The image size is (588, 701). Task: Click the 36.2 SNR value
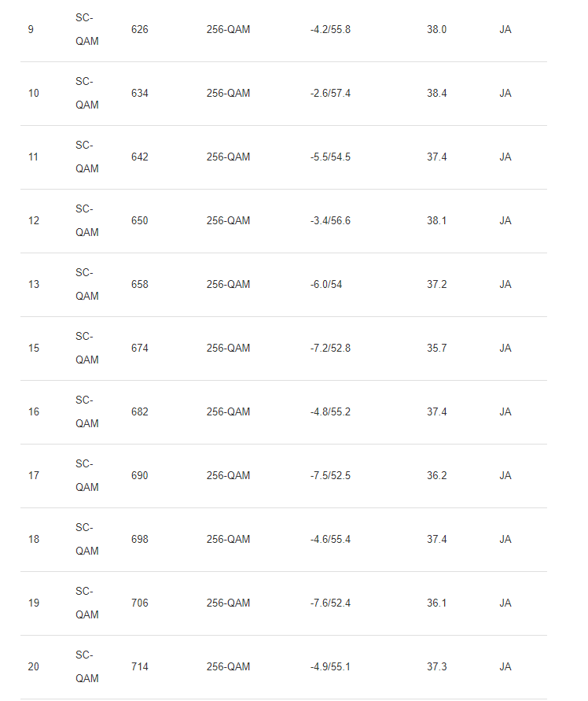[x=437, y=475]
